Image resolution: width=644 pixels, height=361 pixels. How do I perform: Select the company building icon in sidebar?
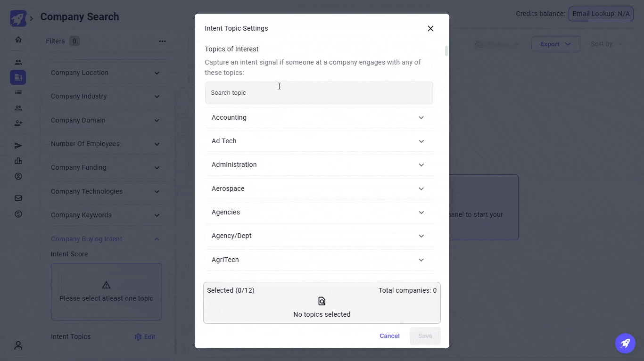pyautogui.click(x=18, y=77)
